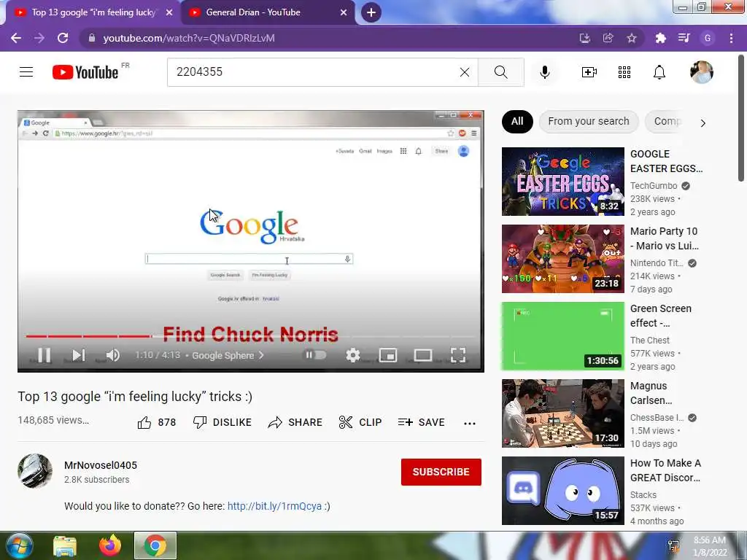Open the MrNovosel0405 channel avatar

point(35,471)
